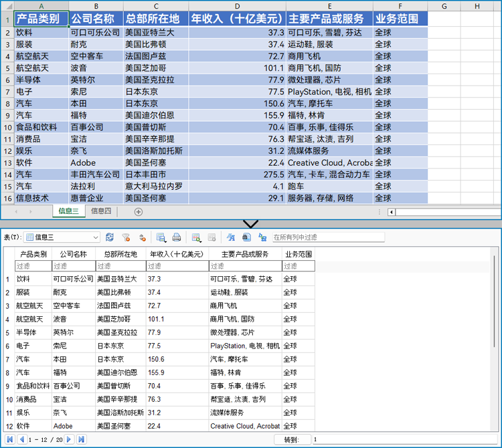Click the filter-in-all-columns search box

click(328, 237)
